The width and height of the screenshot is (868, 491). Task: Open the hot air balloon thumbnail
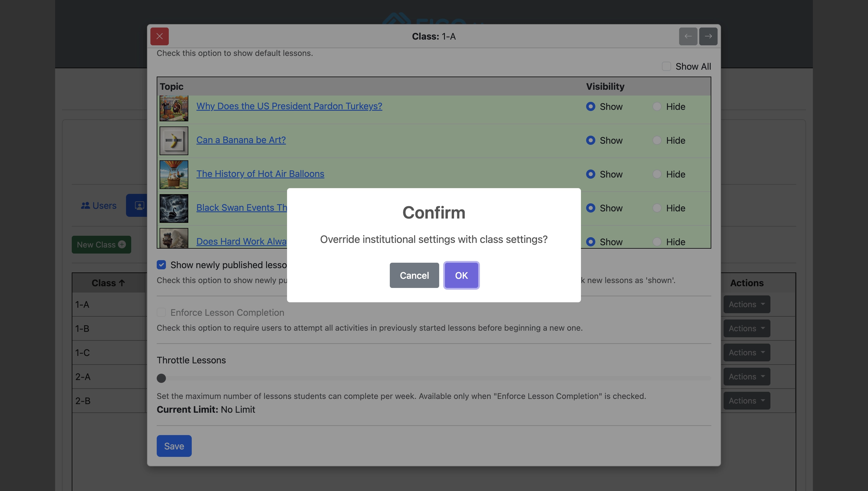[x=174, y=174]
